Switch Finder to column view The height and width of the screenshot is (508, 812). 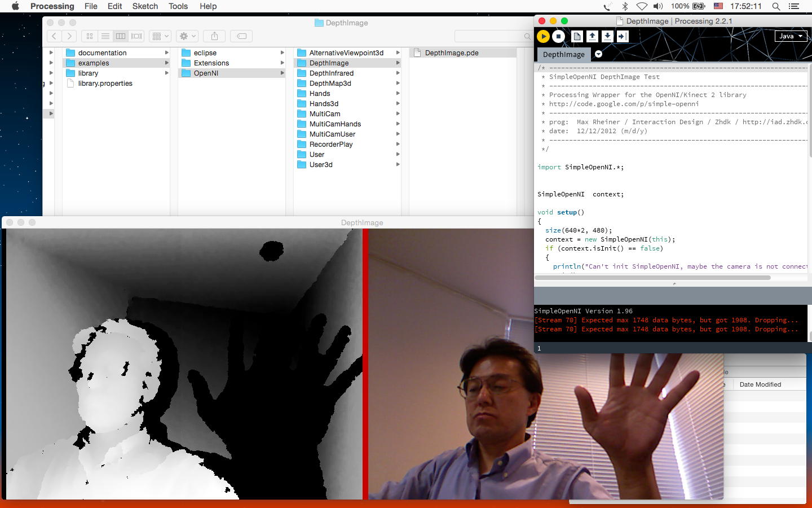[121, 36]
